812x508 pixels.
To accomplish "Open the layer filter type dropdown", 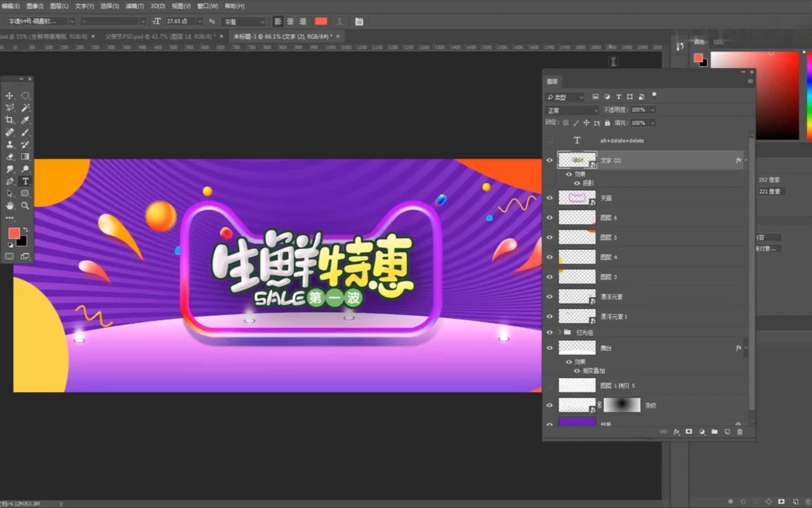I will click(565, 97).
